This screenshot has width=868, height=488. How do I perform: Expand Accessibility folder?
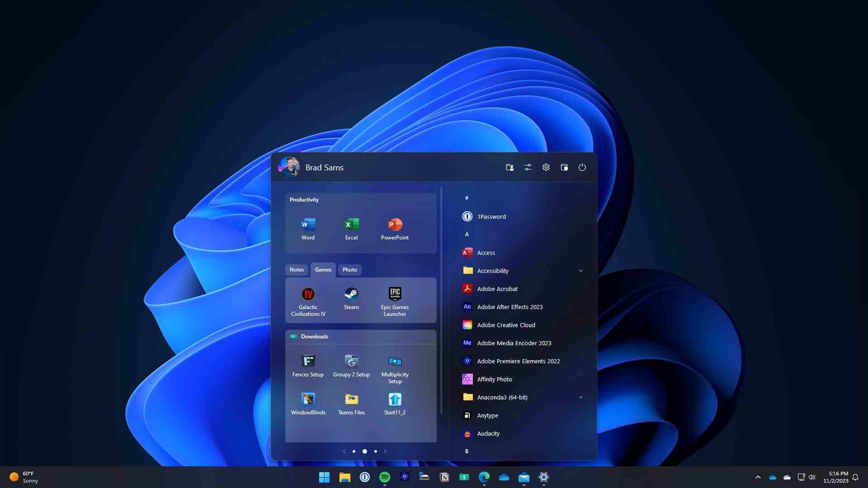[x=580, y=270]
